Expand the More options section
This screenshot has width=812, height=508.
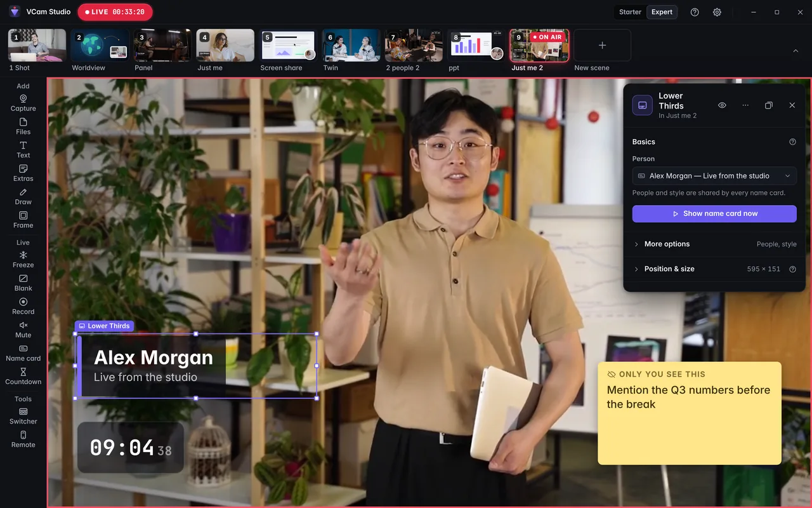(714, 244)
